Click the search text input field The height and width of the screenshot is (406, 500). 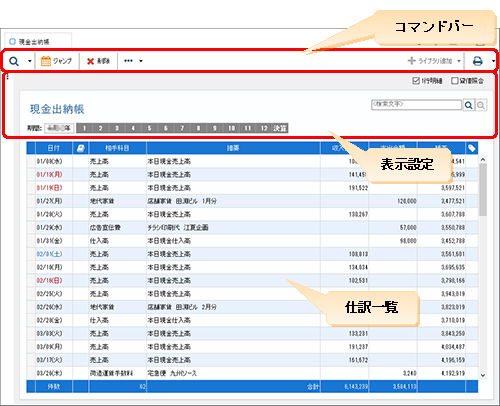416,105
